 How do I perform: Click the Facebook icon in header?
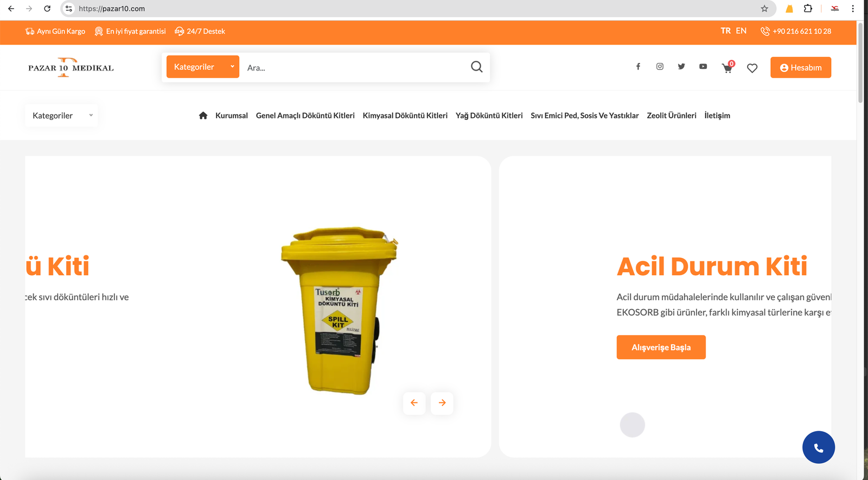tap(638, 67)
